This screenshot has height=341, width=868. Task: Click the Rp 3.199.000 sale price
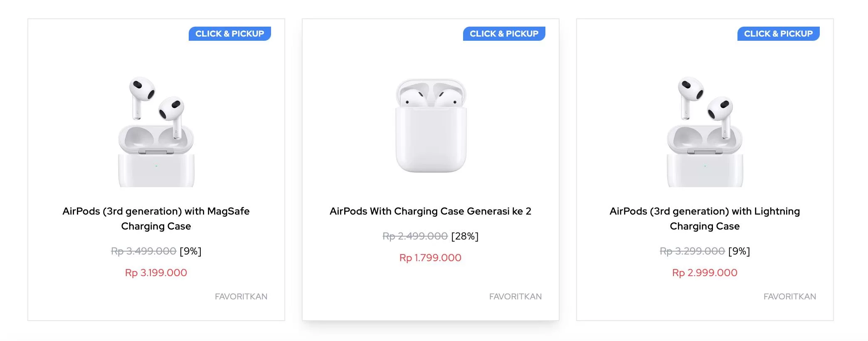[x=156, y=273]
